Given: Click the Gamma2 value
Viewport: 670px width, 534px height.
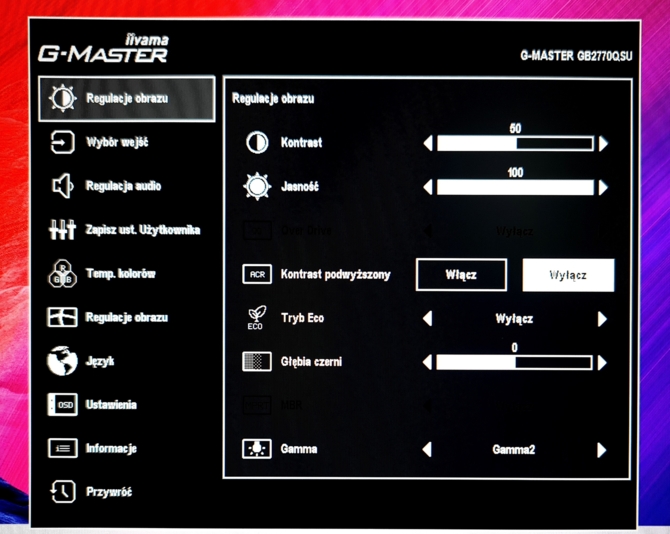Looking at the screenshot, I should pyautogui.click(x=514, y=450).
